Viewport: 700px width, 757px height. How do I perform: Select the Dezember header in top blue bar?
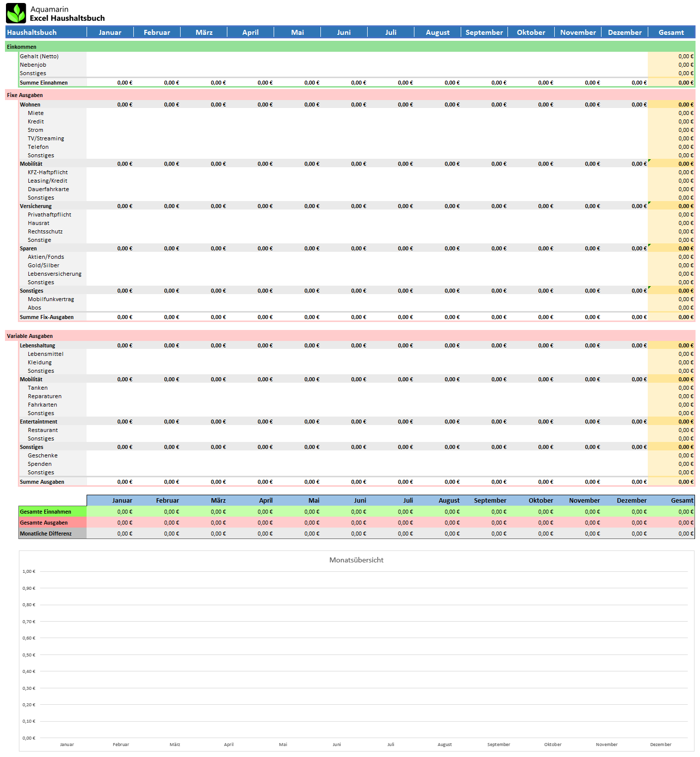tap(625, 32)
